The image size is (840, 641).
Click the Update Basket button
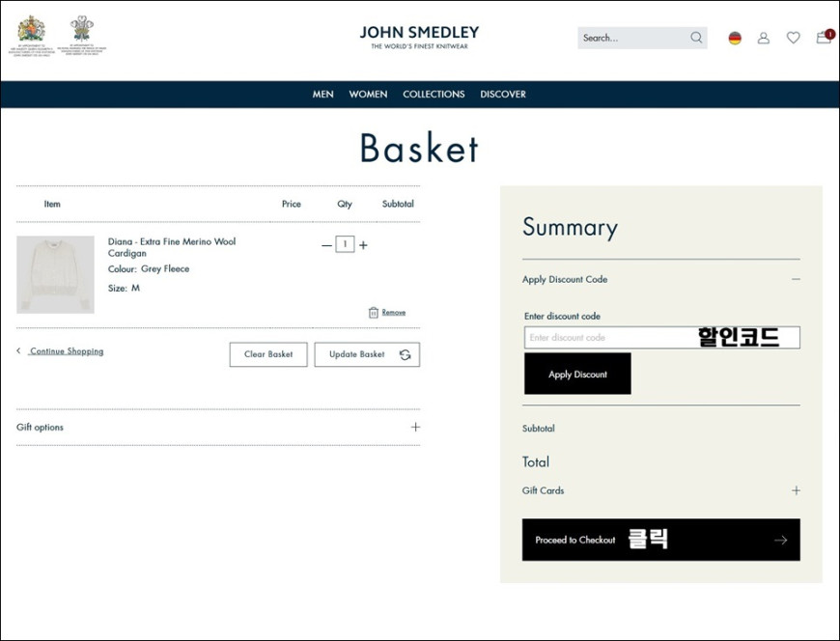click(367, 354)
